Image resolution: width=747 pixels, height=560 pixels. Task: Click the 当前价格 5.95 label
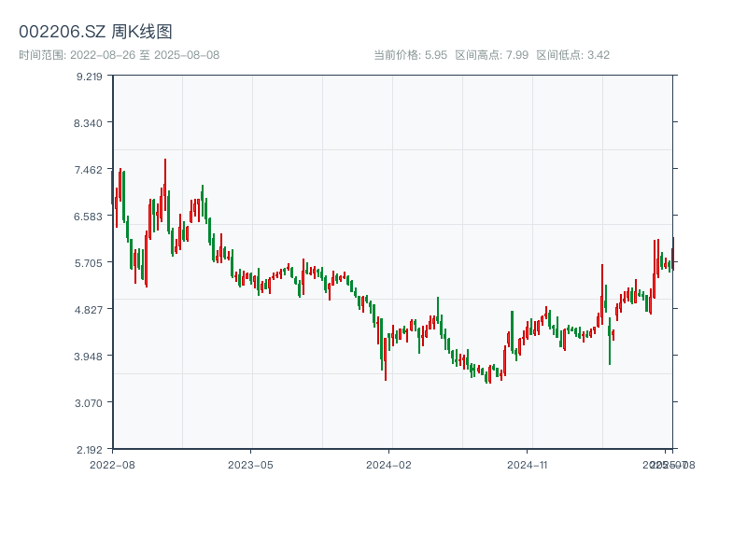pos(410,55)
